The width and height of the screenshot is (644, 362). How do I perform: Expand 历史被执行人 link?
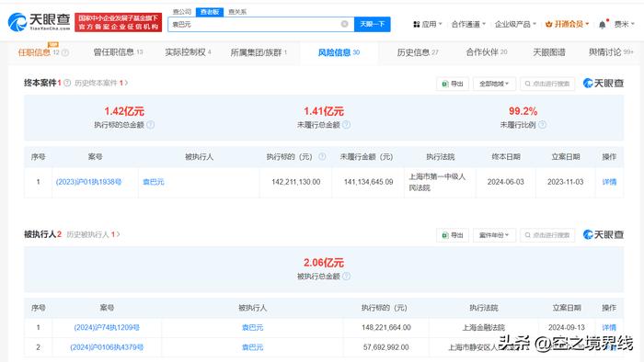click(x=93, y=234)
